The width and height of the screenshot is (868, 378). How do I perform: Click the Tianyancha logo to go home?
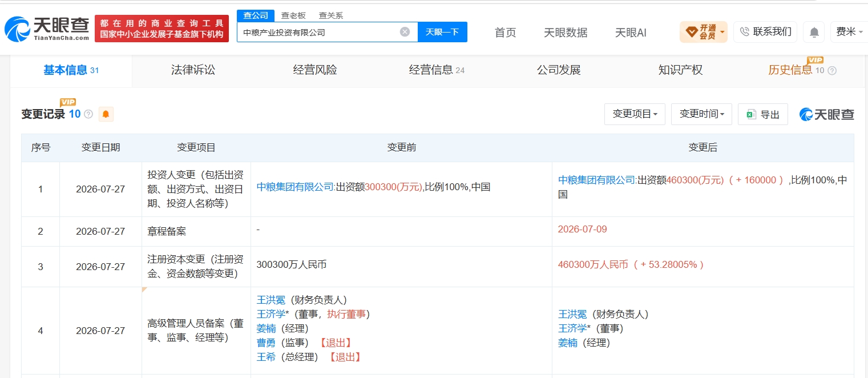(47, 29)
